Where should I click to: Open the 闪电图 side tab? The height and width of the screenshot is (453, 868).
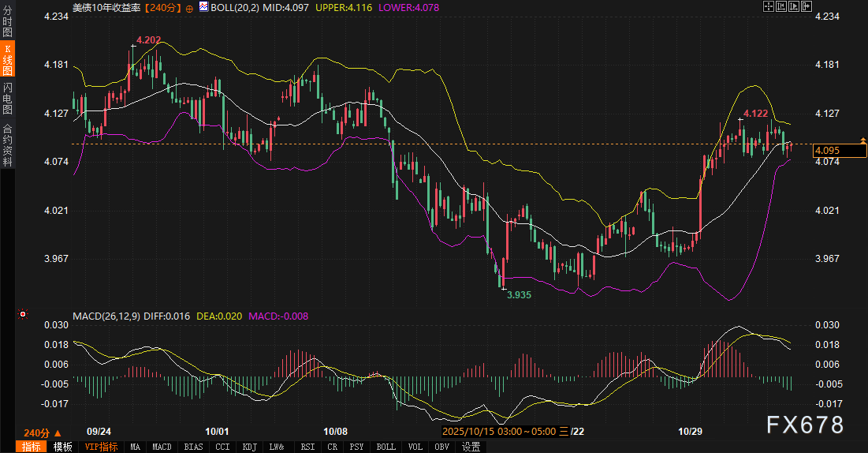click(x=8, y=97)
